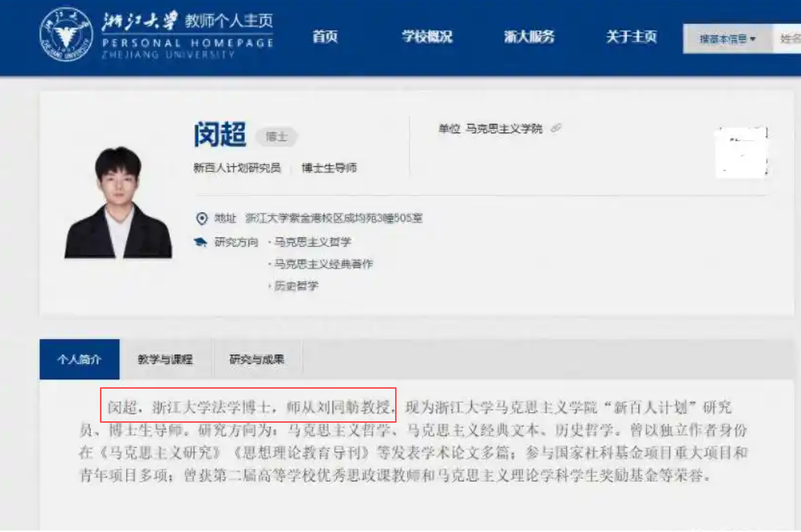Screen dimensions: 801x532
Task: Click the 教师个人主页 header title
Action: point(229,20)
